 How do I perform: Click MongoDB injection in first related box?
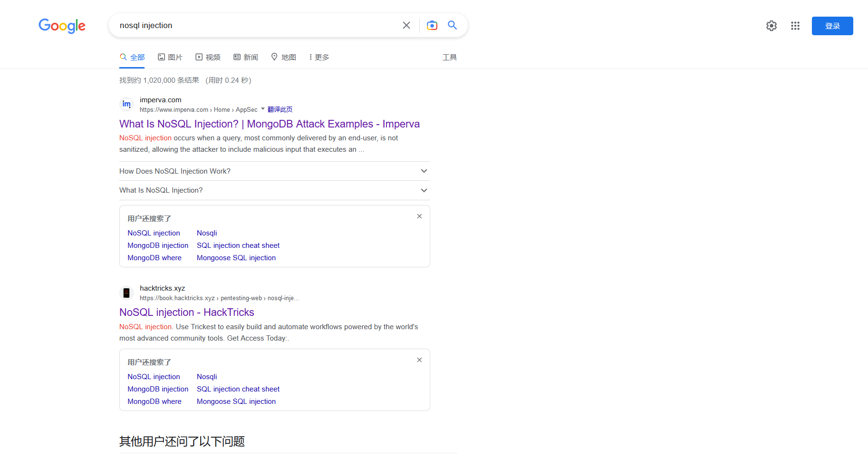(158, 245)
